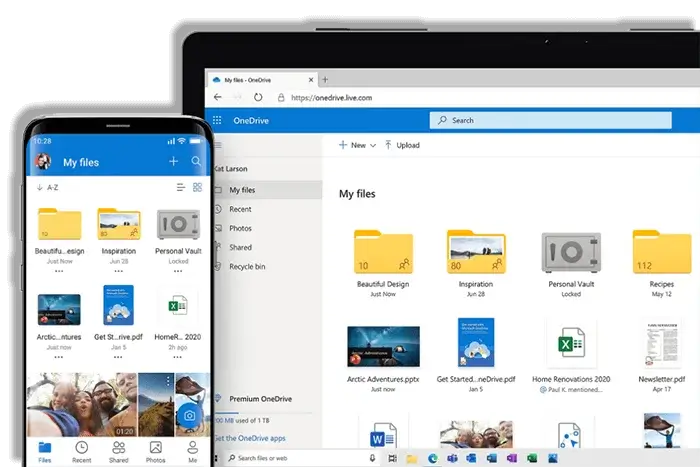This screenshot has width=700, height=467.
Task: Open more options for Get St...rive.pdf on phone
Action: (x=118, y=357)
